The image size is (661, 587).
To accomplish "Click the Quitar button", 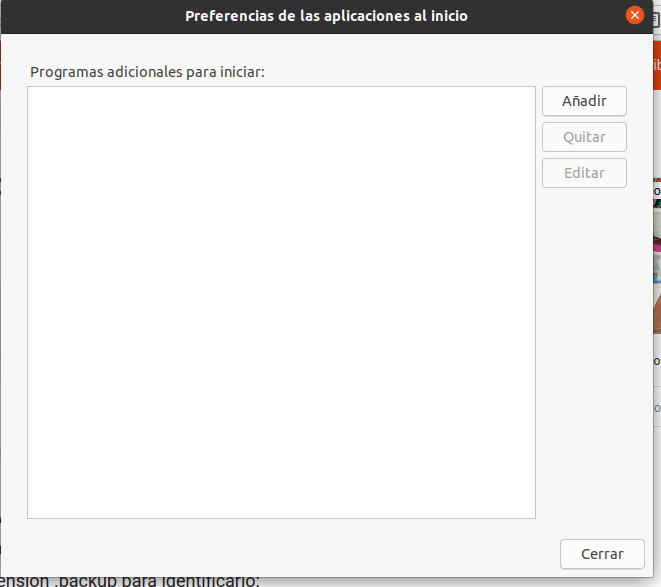I will (584, 137).
